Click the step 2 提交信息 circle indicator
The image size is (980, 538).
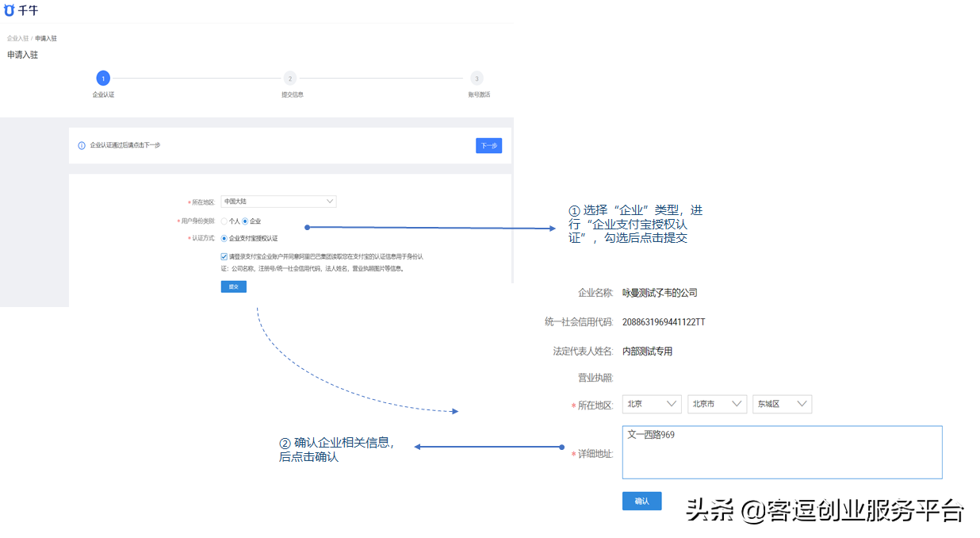click(x=290, y=79)
